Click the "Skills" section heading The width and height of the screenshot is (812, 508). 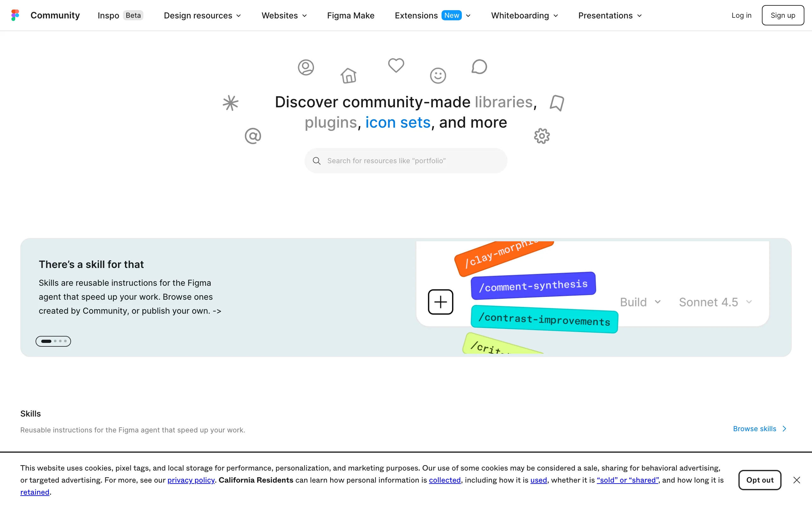point(30,414)
